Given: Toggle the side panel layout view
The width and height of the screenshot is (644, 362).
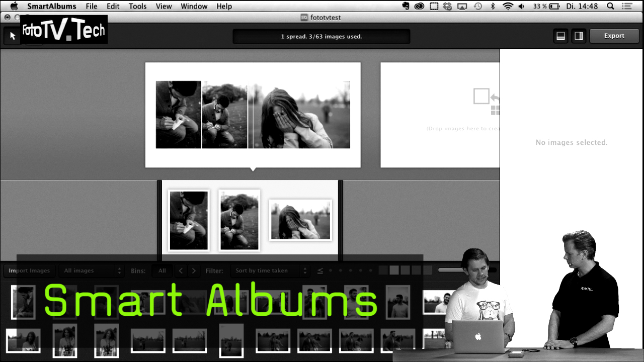Looking at the screenshot, I should click(x=578, y=36).
